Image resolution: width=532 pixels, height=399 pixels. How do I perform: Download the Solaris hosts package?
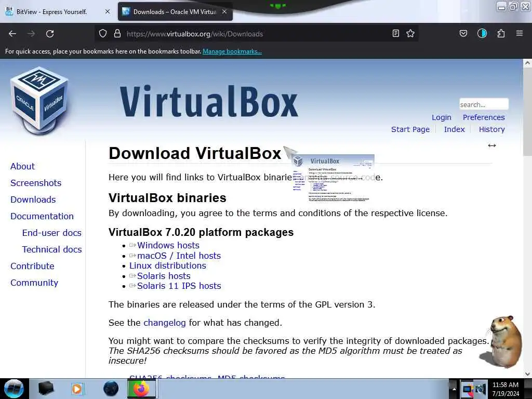pos(164,276)
